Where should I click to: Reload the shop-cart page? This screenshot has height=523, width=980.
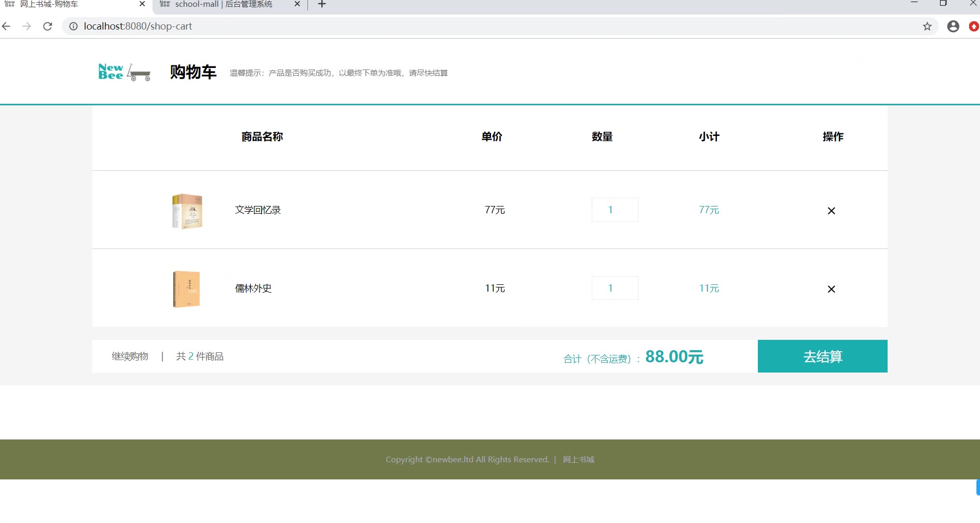point(48,26)
